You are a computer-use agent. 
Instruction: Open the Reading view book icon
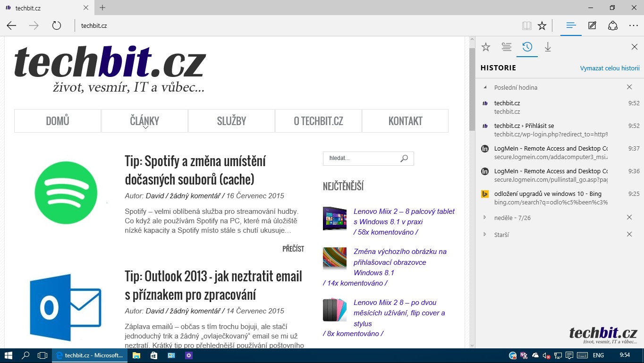(526, 25)
